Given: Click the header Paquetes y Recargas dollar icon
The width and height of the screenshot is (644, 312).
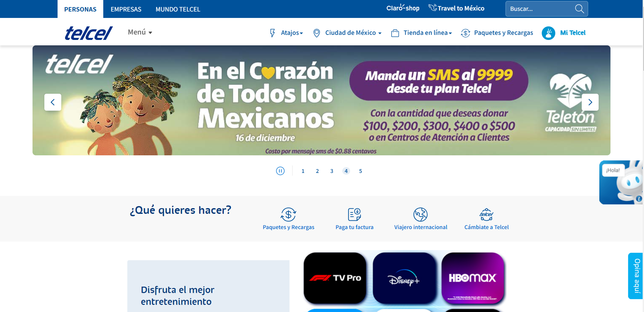Looking at the screenshot, I should pos(466,33).
